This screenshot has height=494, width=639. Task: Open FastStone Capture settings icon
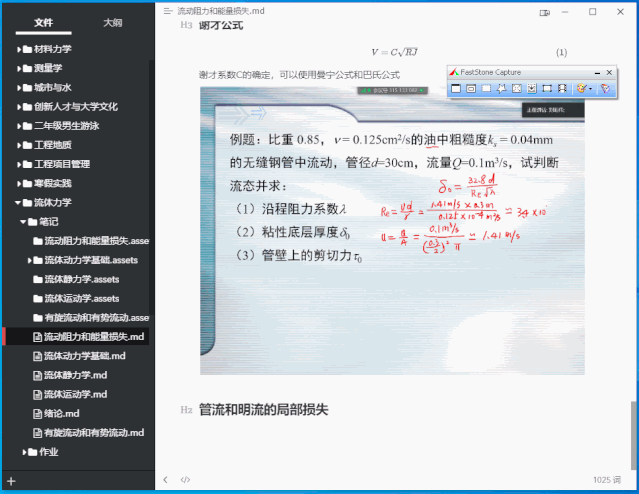(605, 88)
